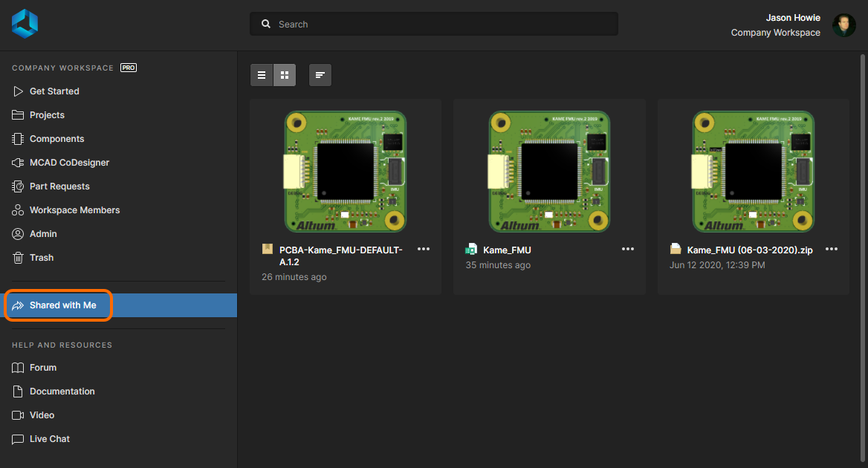This screenshot has width=868, height=468.
Task: Click the MCAD CoDesigner icon
Action: [x=18, y=163]
